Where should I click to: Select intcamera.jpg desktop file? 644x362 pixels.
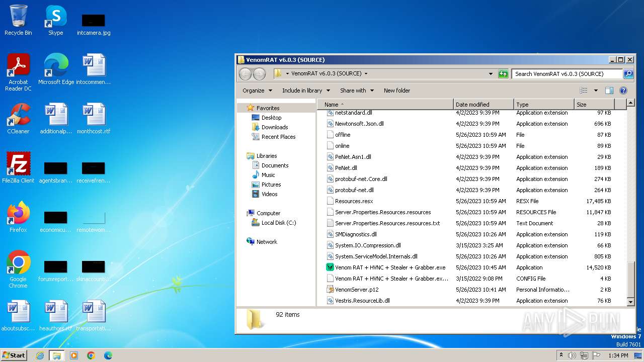click(94, 24)
